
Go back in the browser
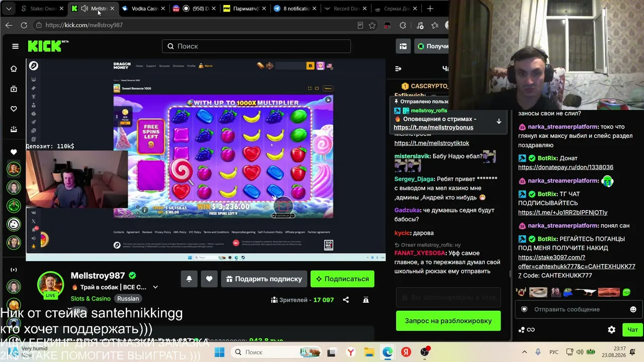click(9, 25)
